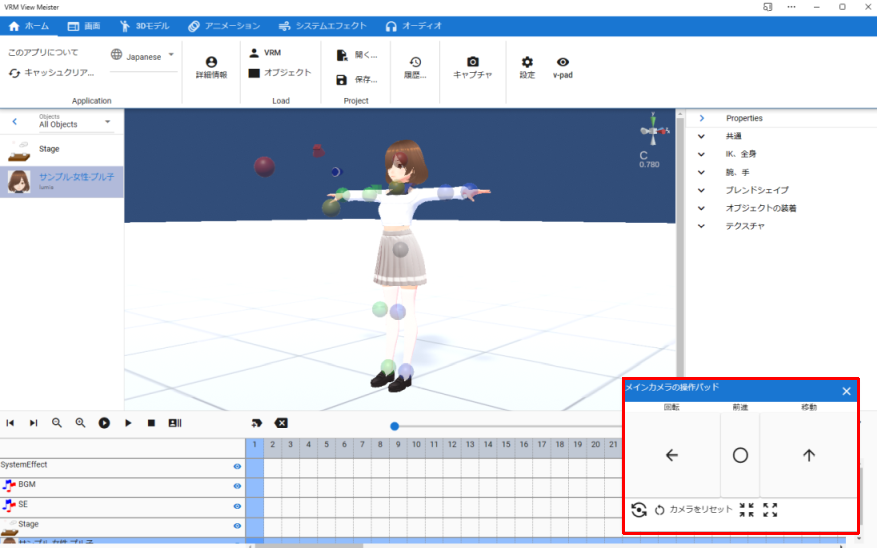Click the viewport axis gizmo
This screenshot has height=548, width=877.
click(x=653, y=129)
